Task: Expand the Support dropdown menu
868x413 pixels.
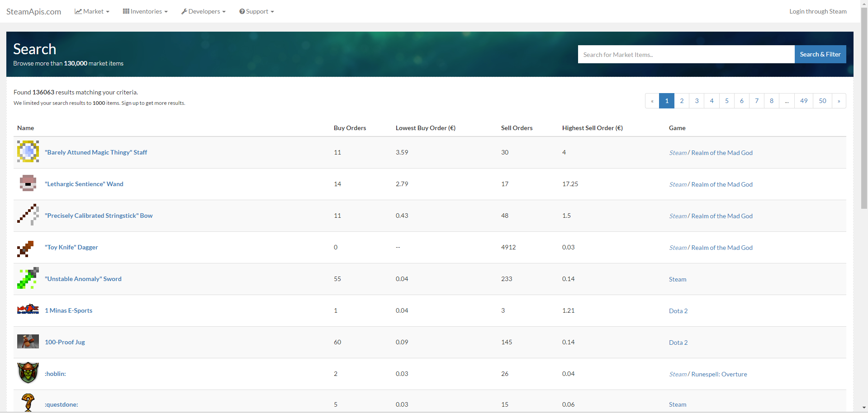Action: (x=257, y=11)
